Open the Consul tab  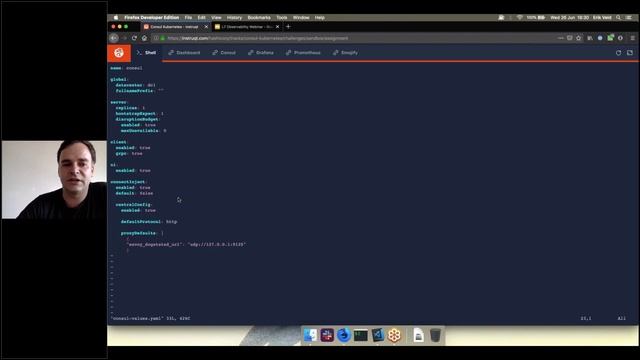coord(224,53)
